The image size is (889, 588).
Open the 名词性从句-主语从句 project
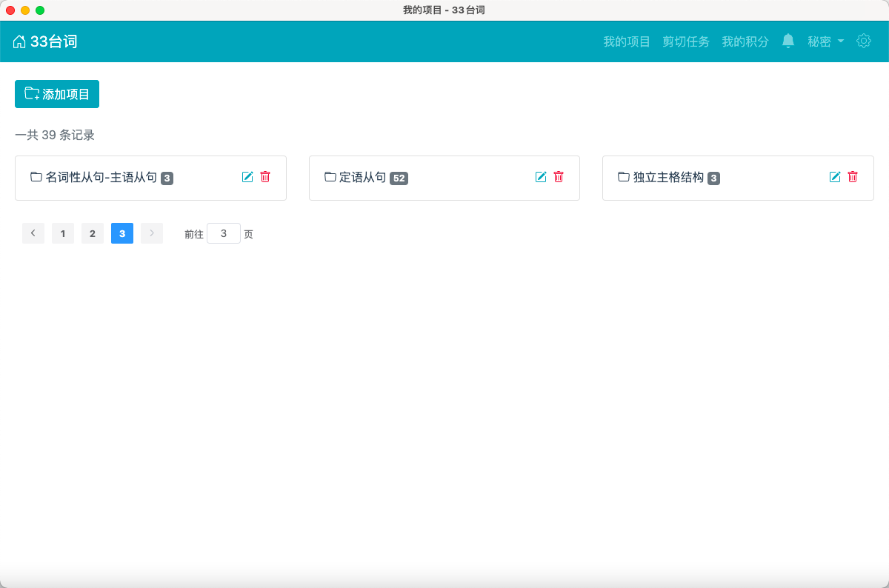(x=101, y=177)
